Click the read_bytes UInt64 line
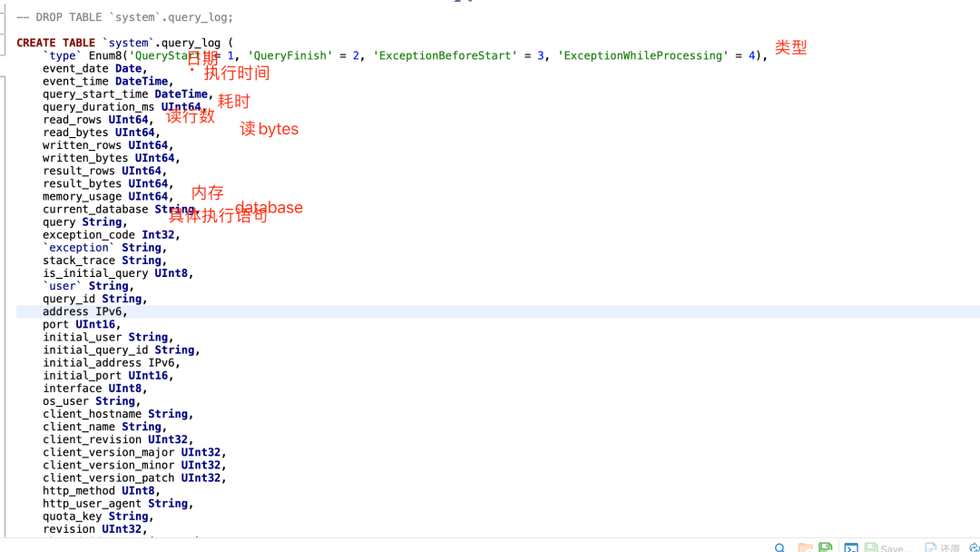Screen dimensions: 980x552 pyautogui.click(x=102, y=133)
